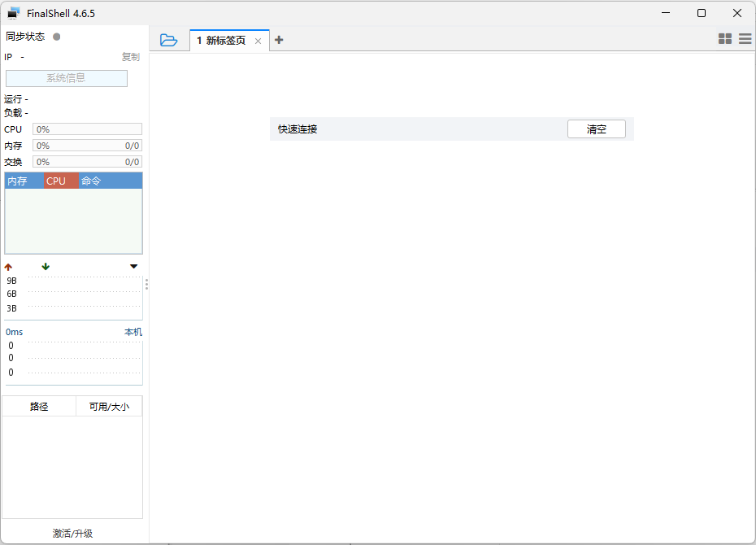Minimize the FinalShell window
The height and width of the screenshot is (545, 756).
click(666, 13)
